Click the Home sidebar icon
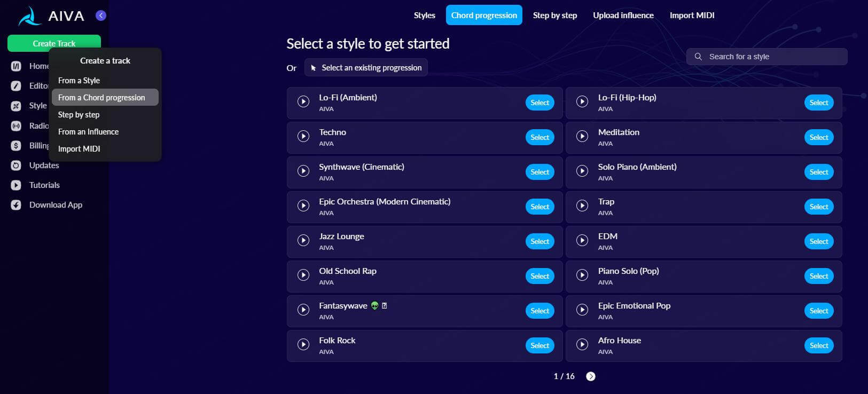 (x=16, y=66)
